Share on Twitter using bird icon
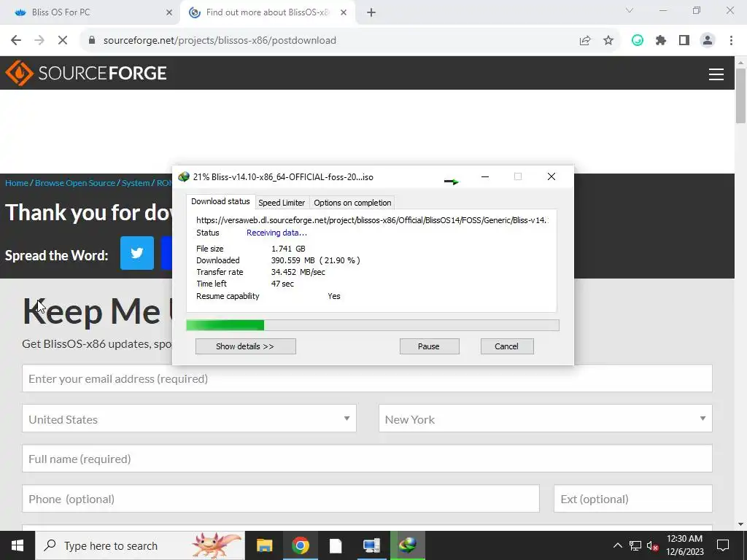 [x=136, y=253]
